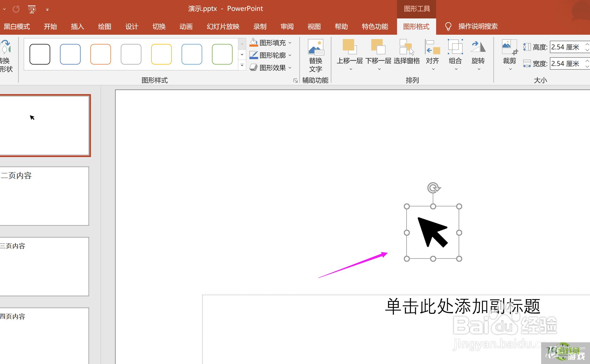Click the 图形填充 paint bucket icon

[253, 43]
